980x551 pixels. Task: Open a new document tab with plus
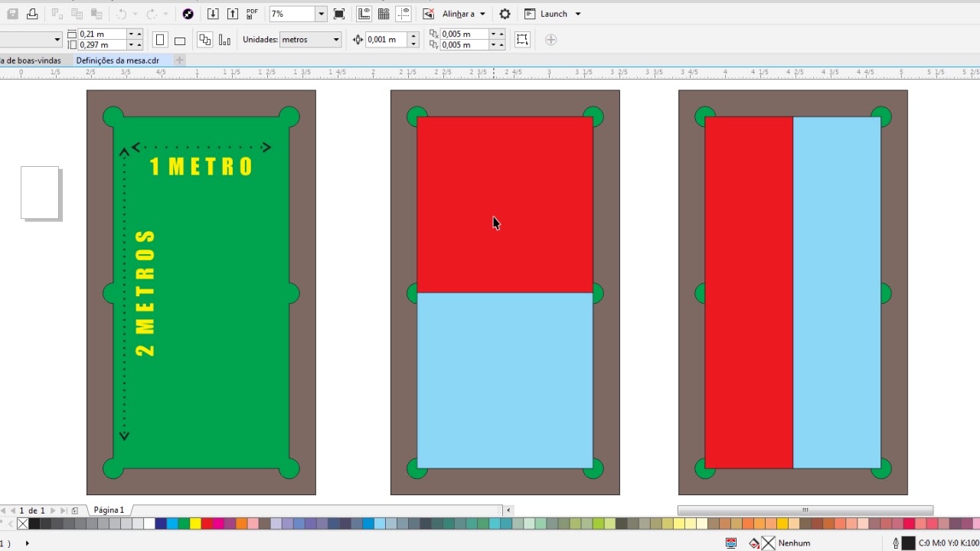180,60
